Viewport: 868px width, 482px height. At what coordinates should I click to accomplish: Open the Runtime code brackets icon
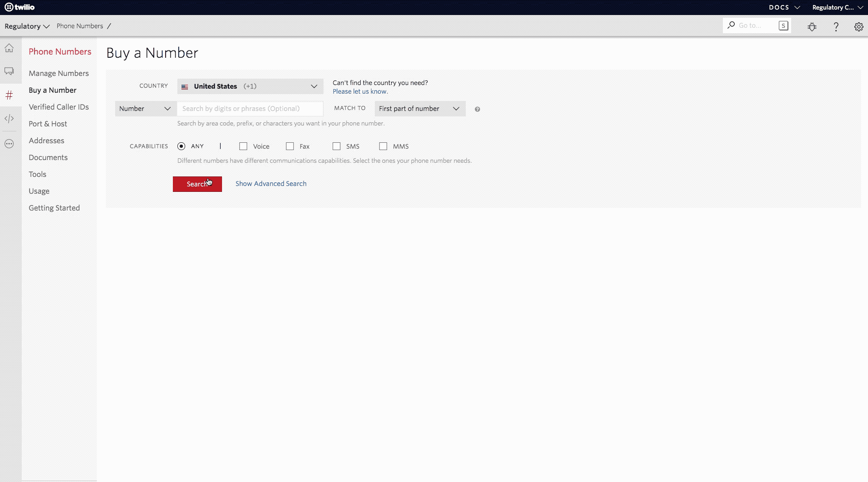point(9,119)
